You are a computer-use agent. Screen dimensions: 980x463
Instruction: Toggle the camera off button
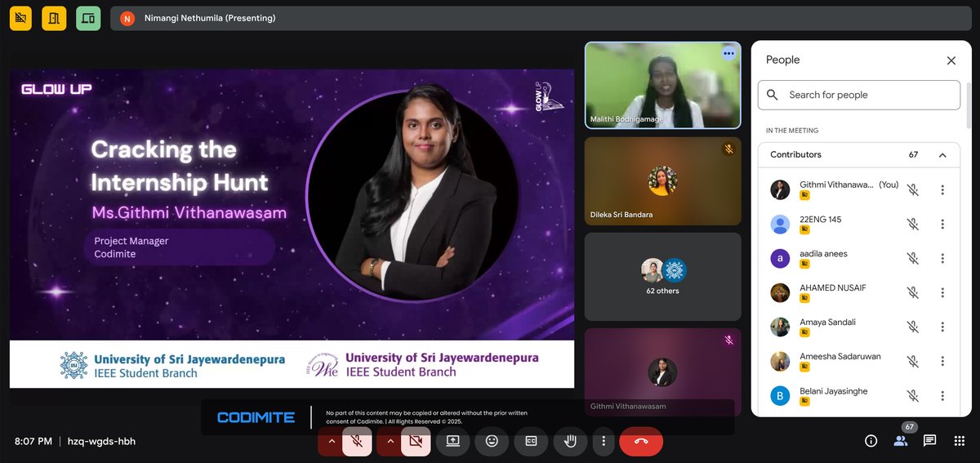pyautogui.click(x=416, y=441)
